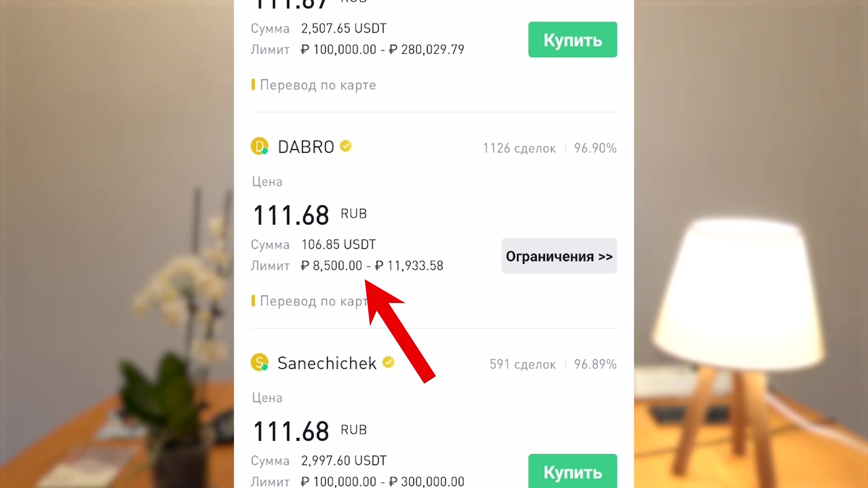This screenshot has width=868, height=488.
Task: Click the 96.89% completion rate
Action: pyautogui.click(x=595, y=364)
